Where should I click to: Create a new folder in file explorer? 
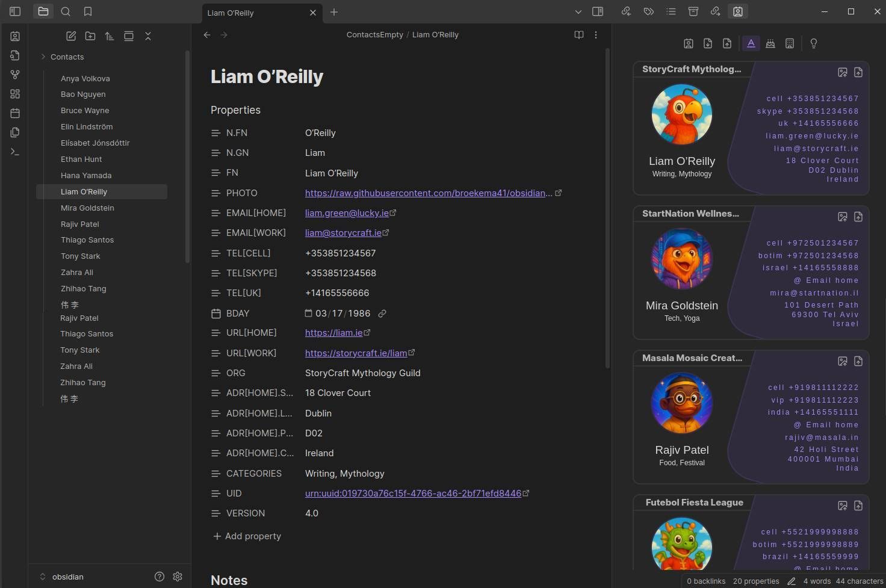click(x=90, y=36)
